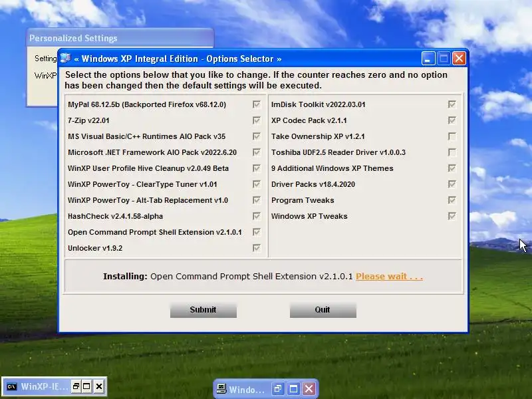
Task: Click the Program Tweaks label
Action: point(303,200)
